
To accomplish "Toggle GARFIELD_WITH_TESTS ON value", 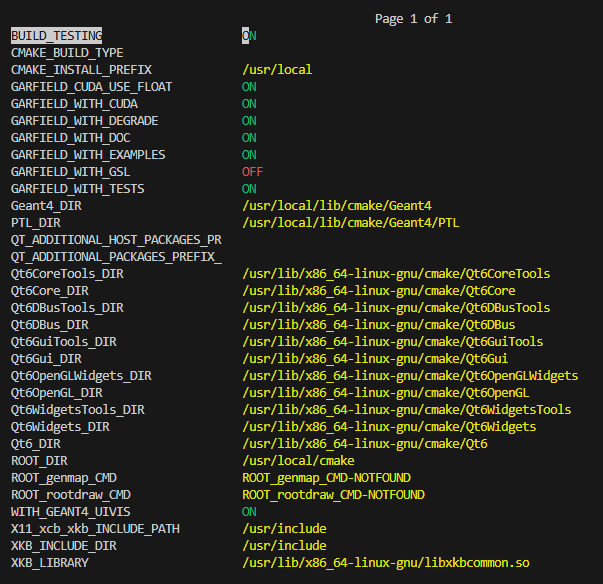I will pos(249,189).
